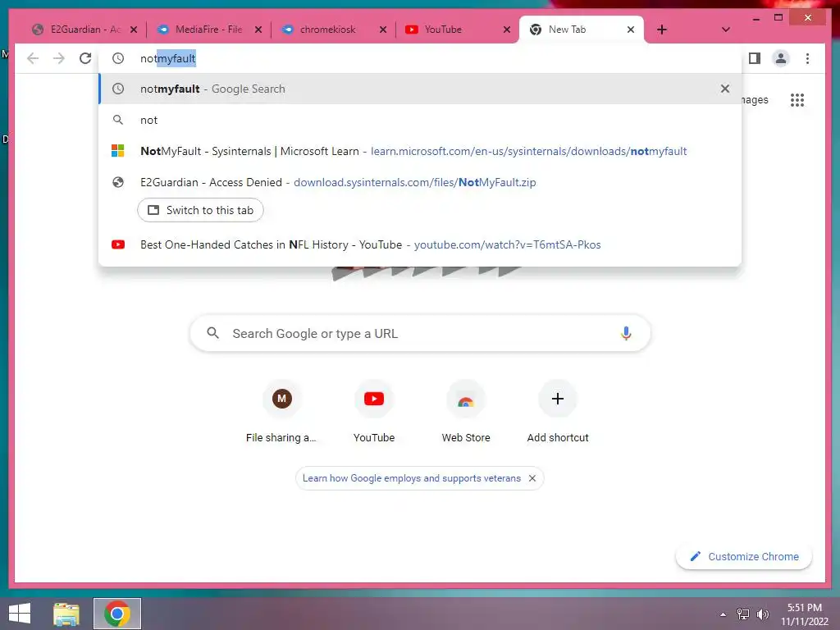Close the E2Guardian tab

[134, 30]
